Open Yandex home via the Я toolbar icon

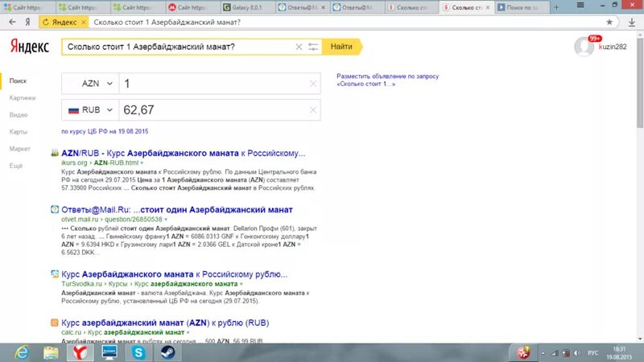click(x=27, y=23)
